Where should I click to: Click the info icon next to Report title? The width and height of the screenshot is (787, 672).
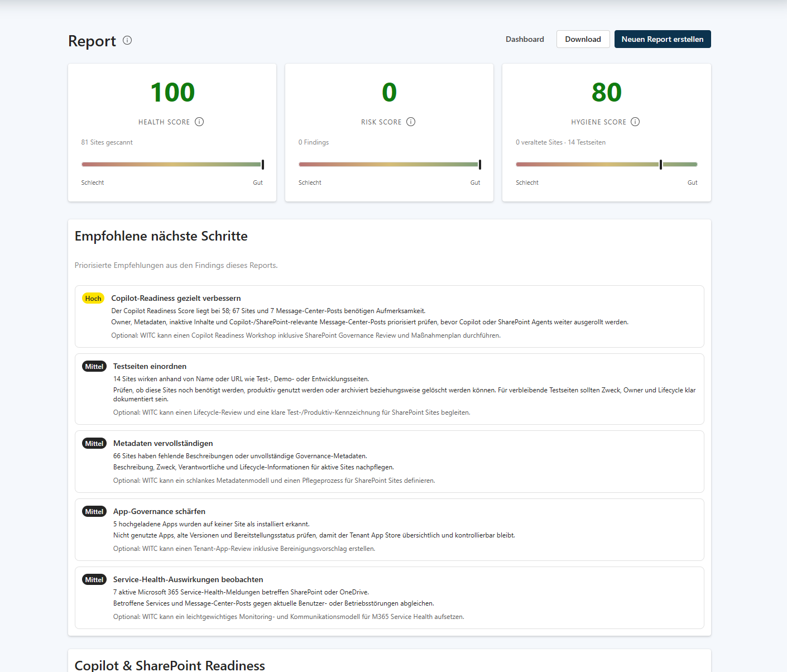(127, 40)
